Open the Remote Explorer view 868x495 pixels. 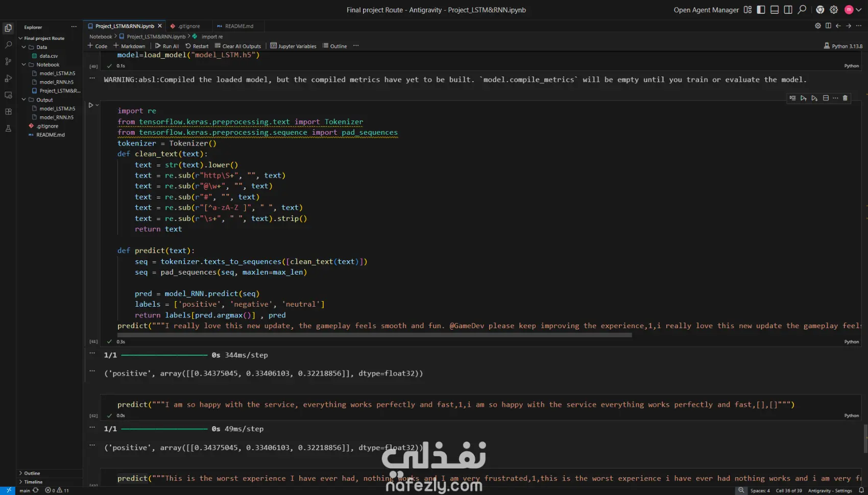[x=8, y=95]
